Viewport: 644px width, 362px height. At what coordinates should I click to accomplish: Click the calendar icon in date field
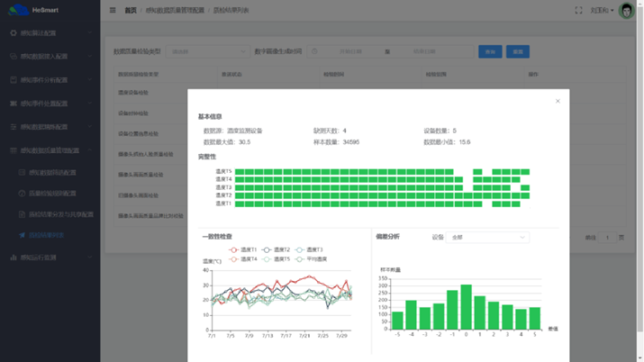pyautogui.click(x=315, y=52)
